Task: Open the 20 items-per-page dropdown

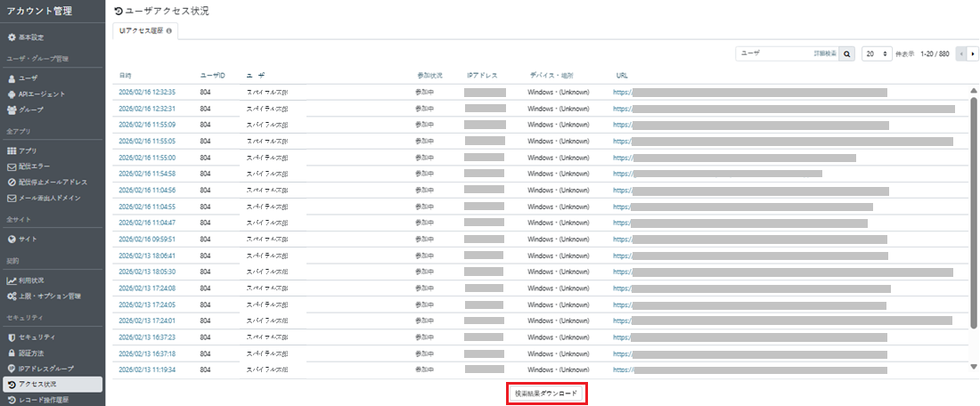Action: tap(877, 53)
